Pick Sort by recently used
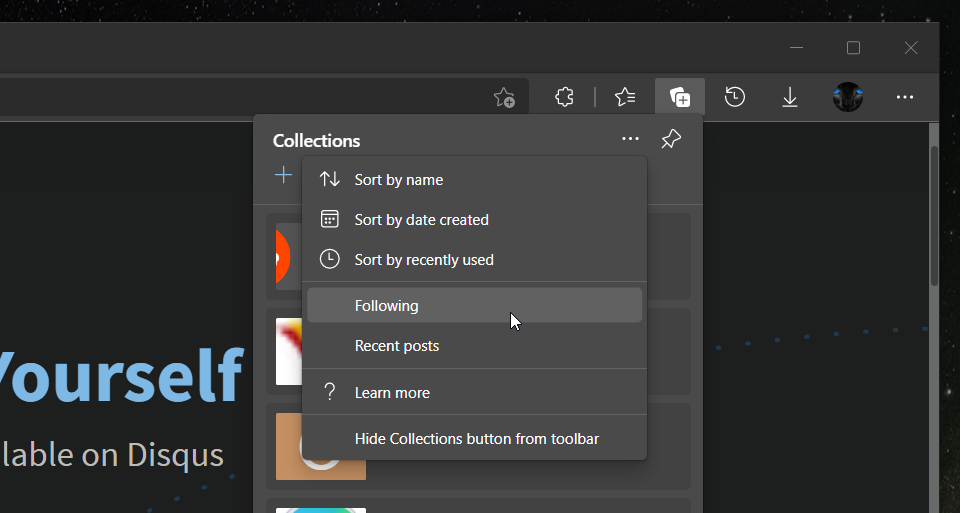Viewport: 960px width, 513px height. pos(424,260)
